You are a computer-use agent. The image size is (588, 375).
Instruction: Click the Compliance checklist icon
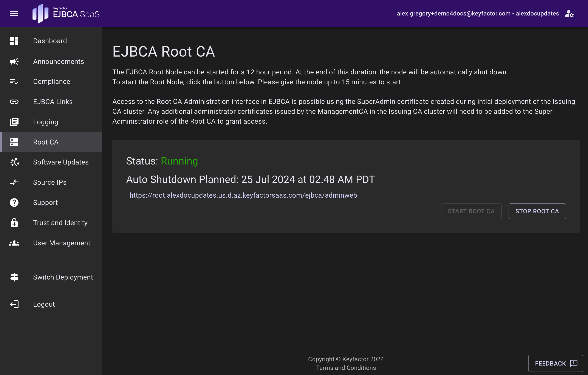(x=14, y=81)
